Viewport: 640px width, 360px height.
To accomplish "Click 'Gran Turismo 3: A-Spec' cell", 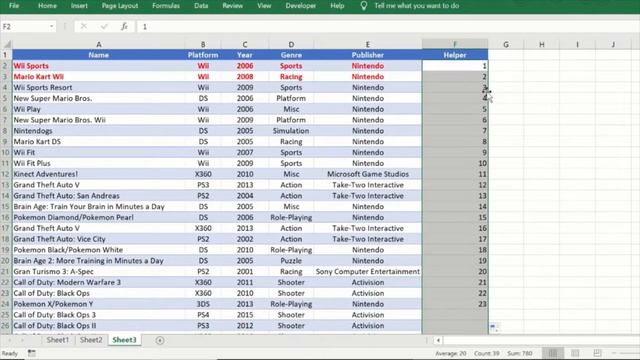I will point(99,271).
